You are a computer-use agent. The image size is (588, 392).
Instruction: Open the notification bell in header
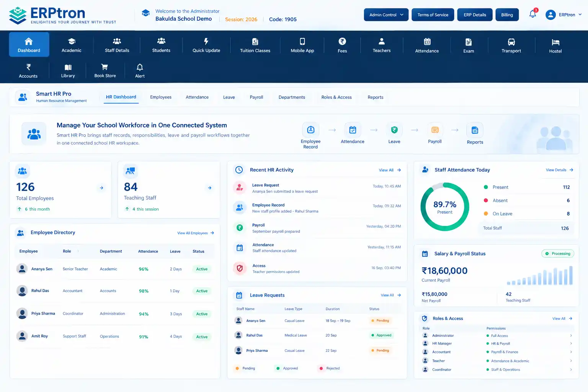click(532, 14)
